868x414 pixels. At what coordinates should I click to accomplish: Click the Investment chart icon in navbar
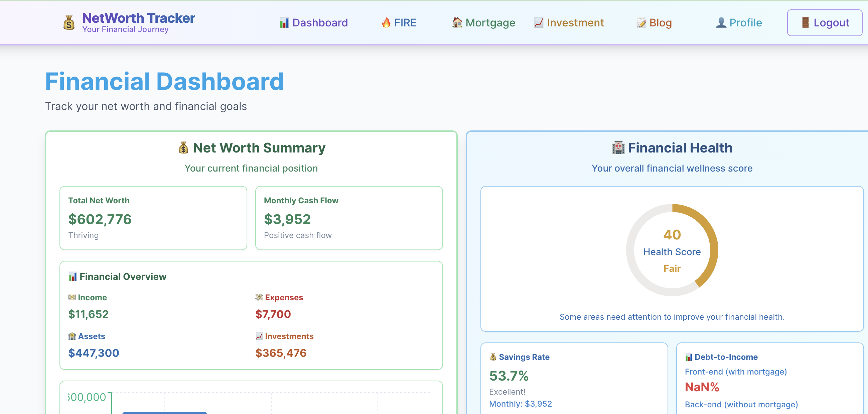pos(539,23)
